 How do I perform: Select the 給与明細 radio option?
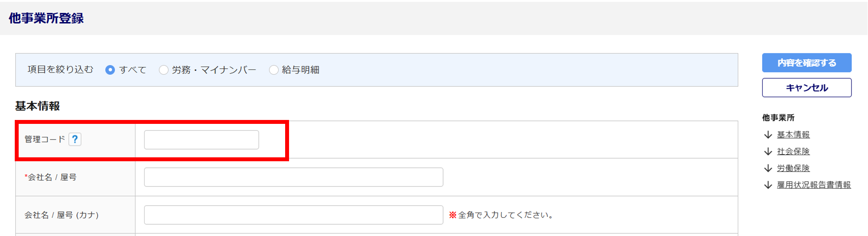tap(274, 70)
